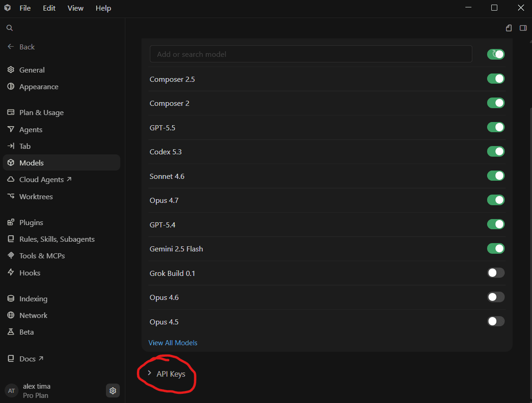Open the Beta settings page
Screen dimensions: 532x403
(62, 332)
